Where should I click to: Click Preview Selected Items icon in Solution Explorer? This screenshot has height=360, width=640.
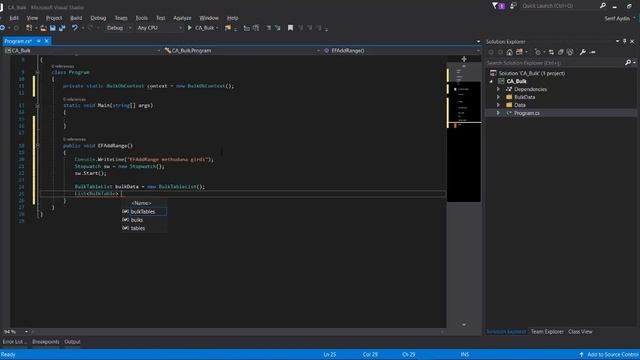point(593,52)
